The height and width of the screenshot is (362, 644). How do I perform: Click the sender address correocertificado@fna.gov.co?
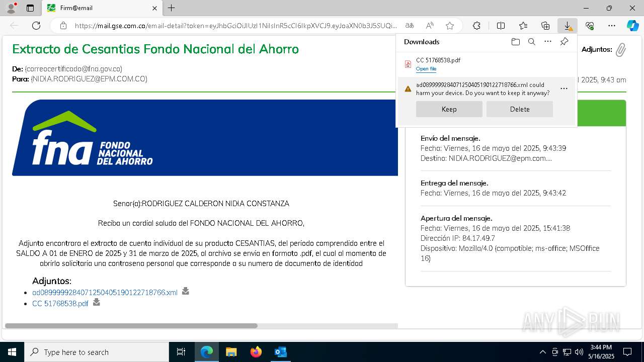[x=73, y=69]
